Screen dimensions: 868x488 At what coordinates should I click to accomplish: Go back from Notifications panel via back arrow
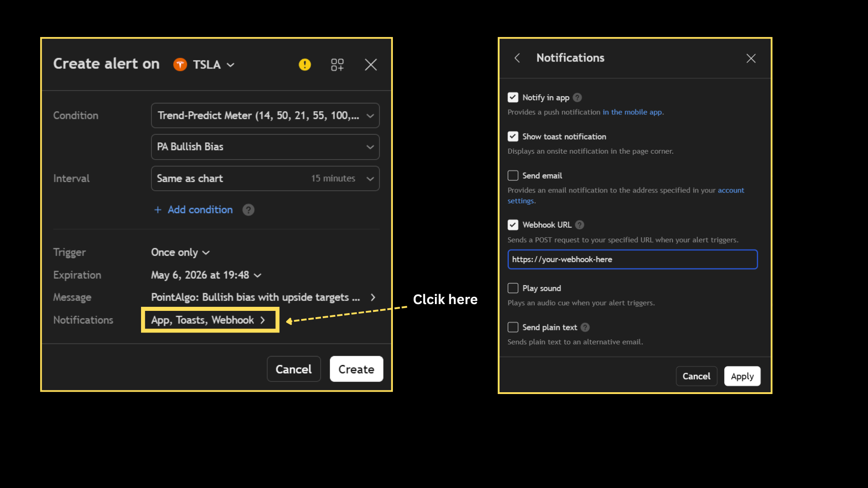tap(517, 58)
